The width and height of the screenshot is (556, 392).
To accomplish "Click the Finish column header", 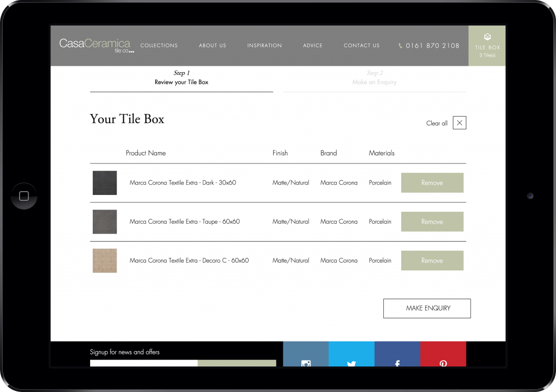I will [280, 153].
